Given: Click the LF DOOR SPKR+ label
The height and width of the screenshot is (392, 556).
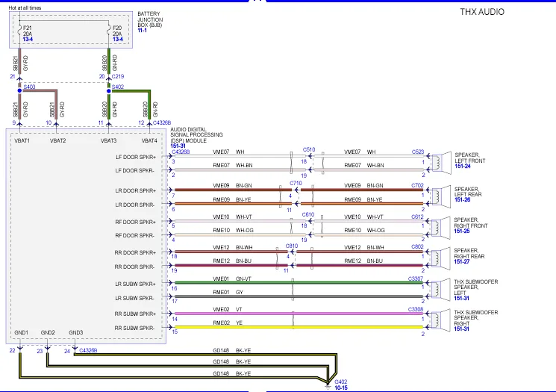Looking at the screenshot, I should [x=136, y=157].
